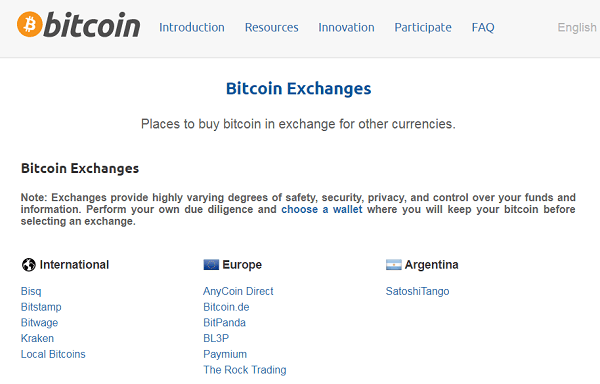Screen dimensions: 600x384
Task: Follow the 'choose a wallet' link
Action: 321,210
